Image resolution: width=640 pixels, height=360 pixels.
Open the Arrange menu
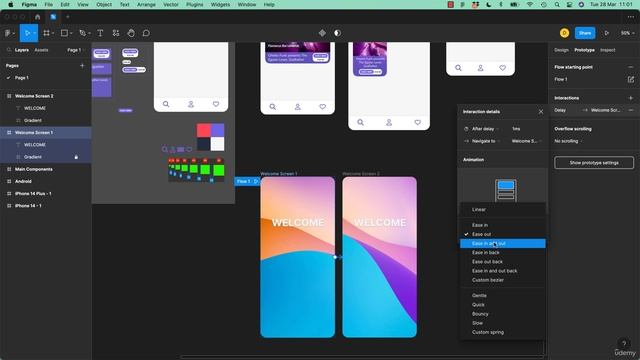tap(146, 4)
